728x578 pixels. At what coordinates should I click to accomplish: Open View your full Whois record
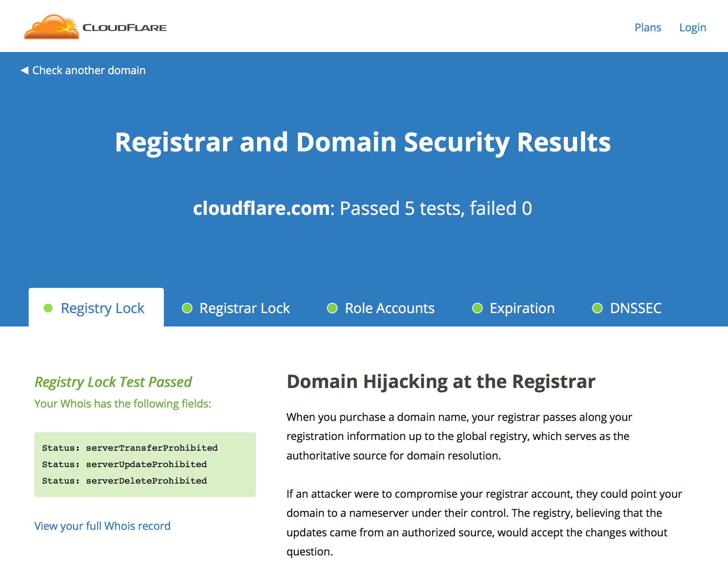tap(102, 526)
